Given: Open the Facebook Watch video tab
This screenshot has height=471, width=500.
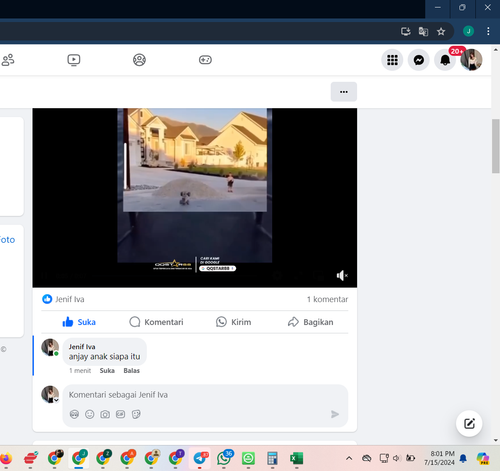Looking at the screenshot, I should tap(74, 60).
